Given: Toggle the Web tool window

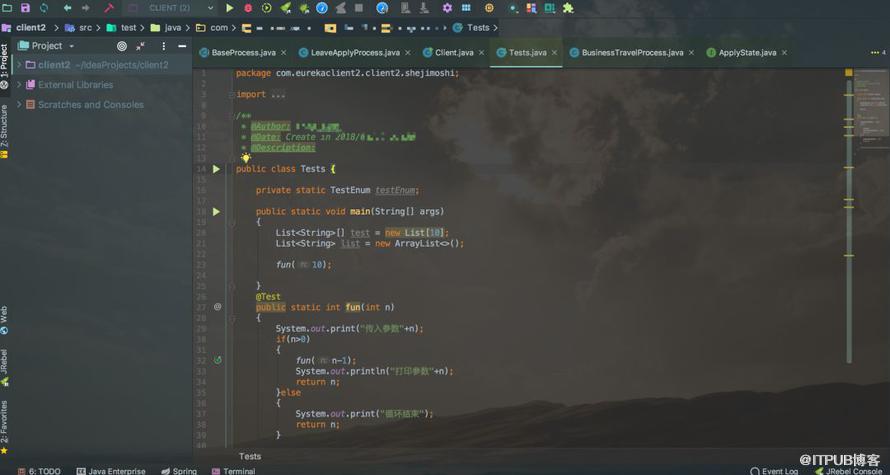Looking at the screenshot, I should click(x=5, y=321).
